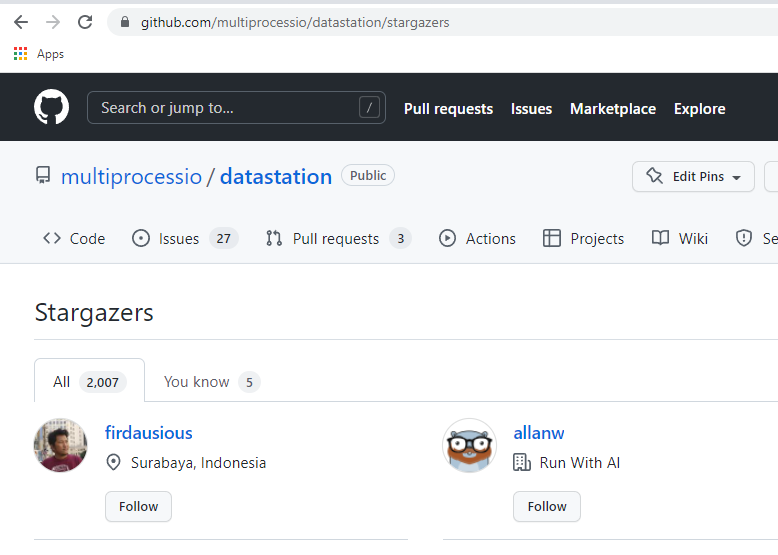Open the Actions tab

(x=477, y=239)
